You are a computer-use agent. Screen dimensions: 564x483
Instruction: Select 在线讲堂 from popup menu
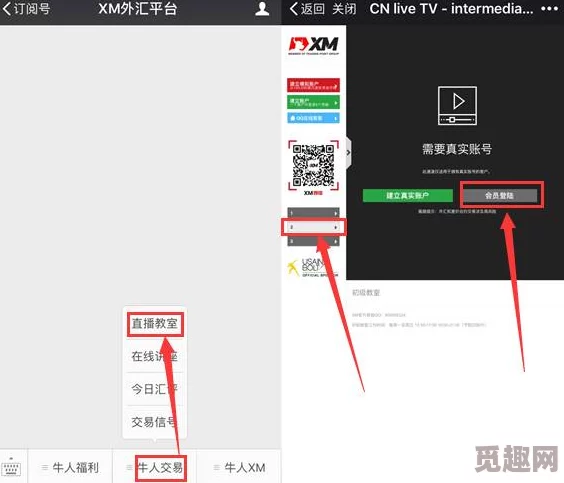click(155, 356)
